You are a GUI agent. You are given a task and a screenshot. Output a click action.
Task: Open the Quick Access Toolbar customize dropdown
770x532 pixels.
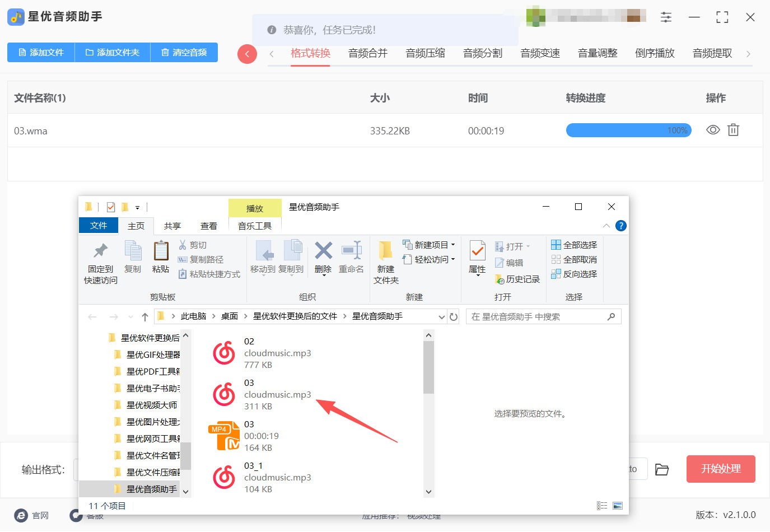tap(137, 207)
